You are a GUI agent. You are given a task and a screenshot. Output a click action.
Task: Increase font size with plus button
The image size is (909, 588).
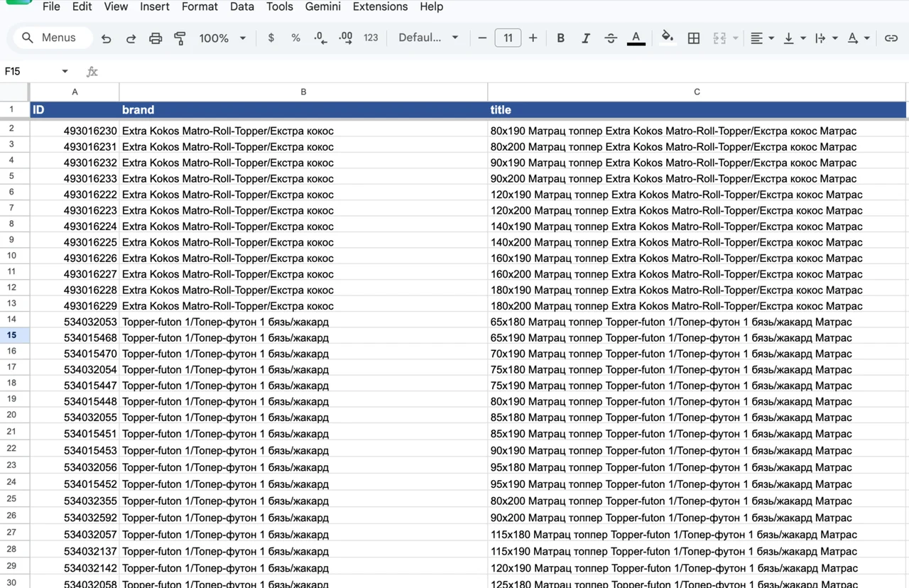pos(533,38)
